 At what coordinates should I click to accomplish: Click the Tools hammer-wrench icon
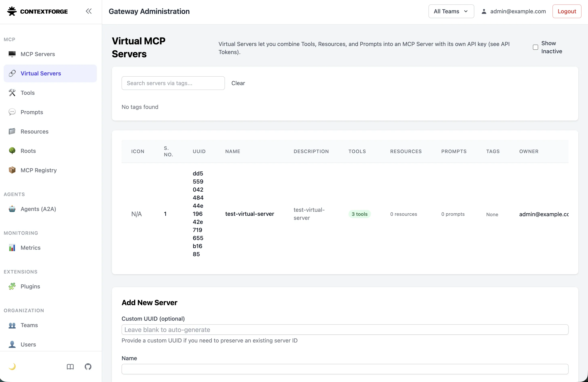pyautogui.click(x=12, y=93)
